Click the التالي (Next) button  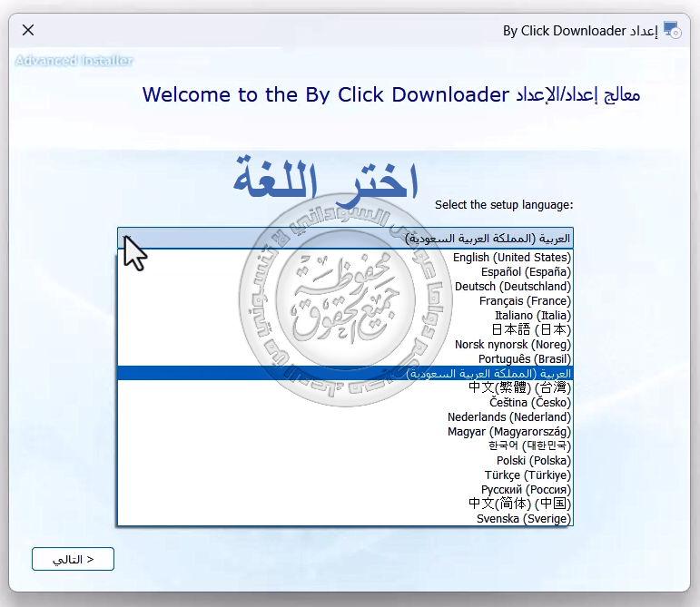point(73,560)
